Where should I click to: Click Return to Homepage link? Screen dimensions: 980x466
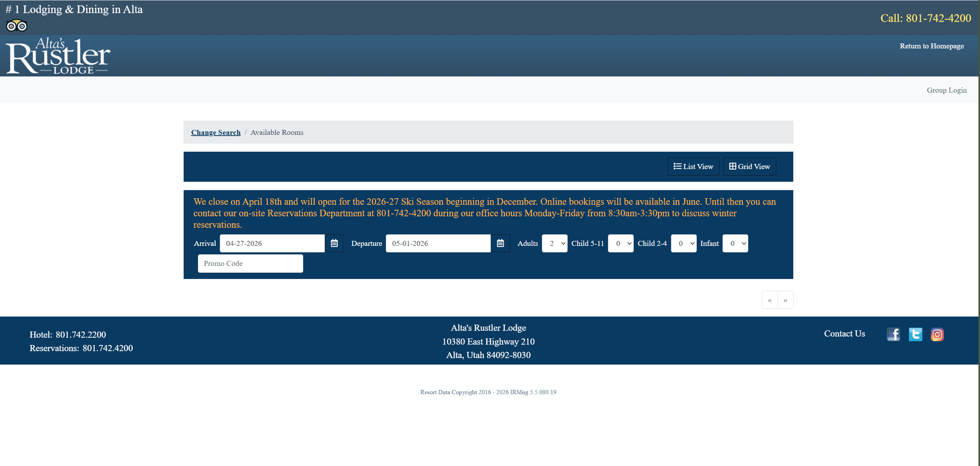click(x=932, y=46)
